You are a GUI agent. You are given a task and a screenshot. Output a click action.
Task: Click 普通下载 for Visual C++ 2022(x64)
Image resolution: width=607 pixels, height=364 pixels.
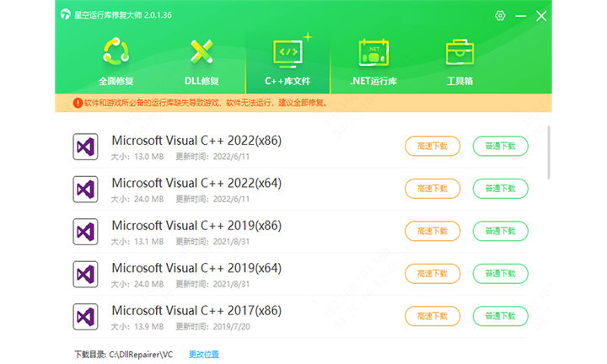[500, 189]
